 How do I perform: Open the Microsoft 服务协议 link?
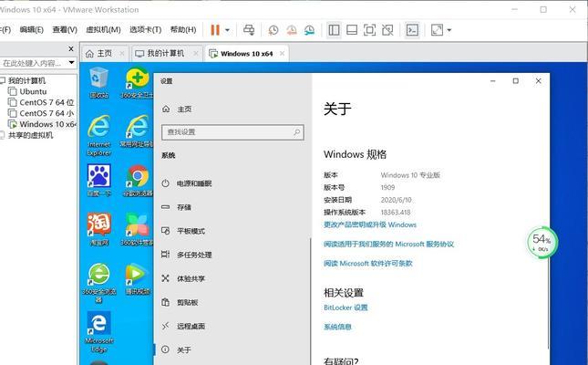[389, 244]
